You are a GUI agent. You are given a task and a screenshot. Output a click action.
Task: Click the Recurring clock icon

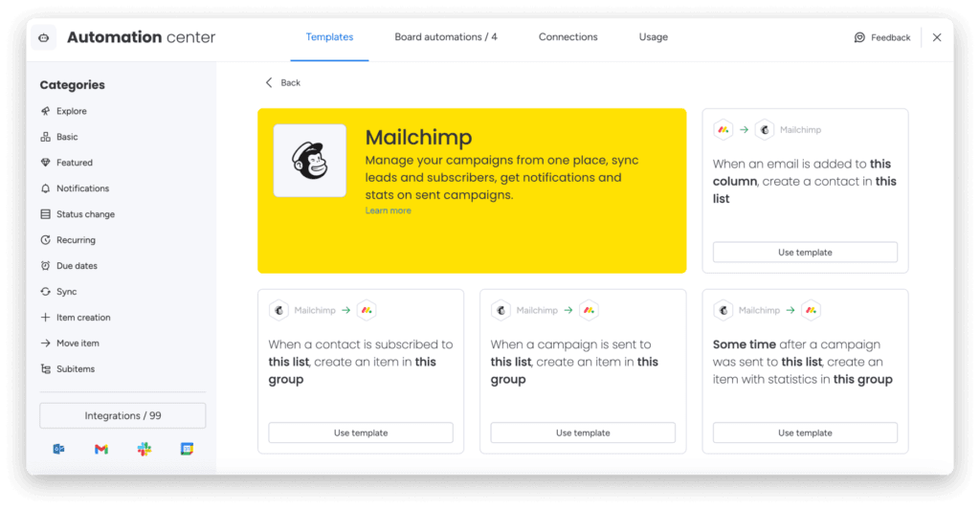[46, 240]
